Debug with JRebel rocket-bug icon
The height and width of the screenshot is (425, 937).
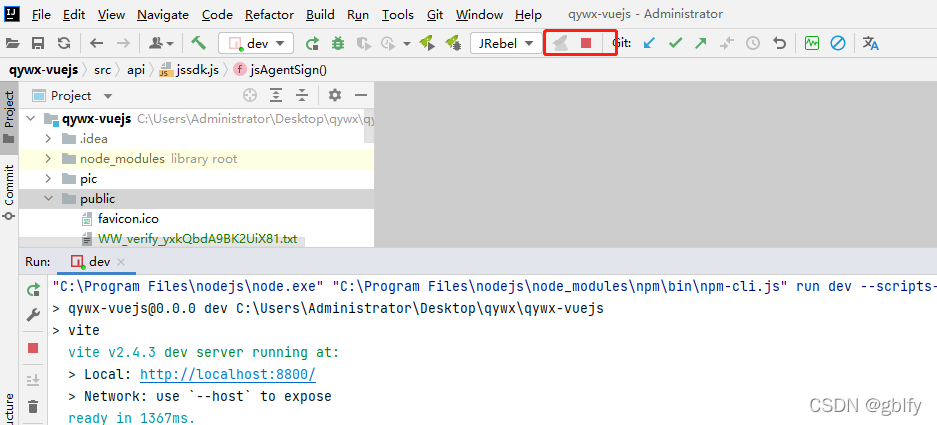point(453,43)
